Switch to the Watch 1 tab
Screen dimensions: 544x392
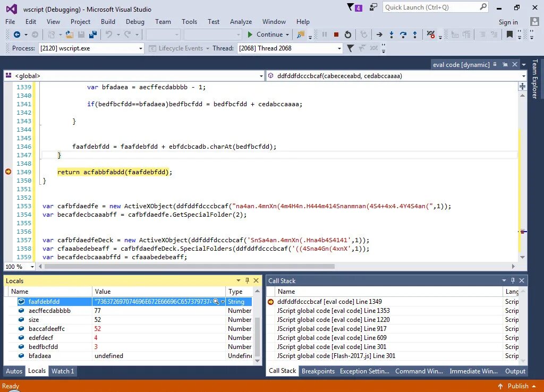tap(63, 371)
